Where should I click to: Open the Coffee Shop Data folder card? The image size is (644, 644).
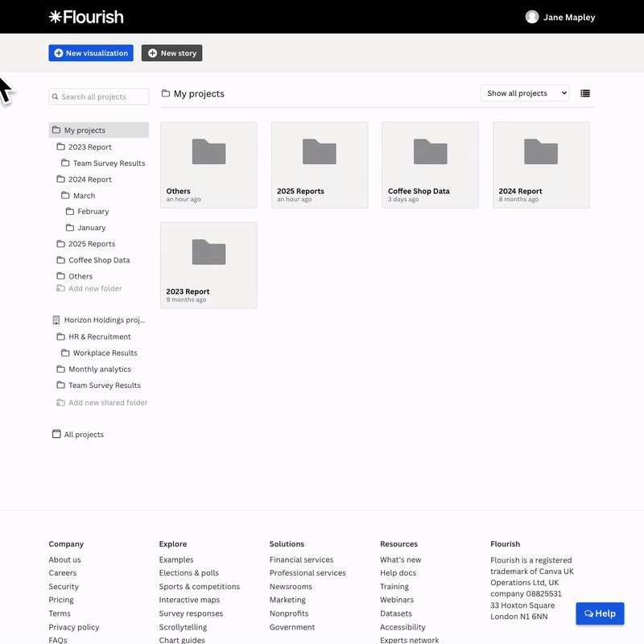[430, 165]
